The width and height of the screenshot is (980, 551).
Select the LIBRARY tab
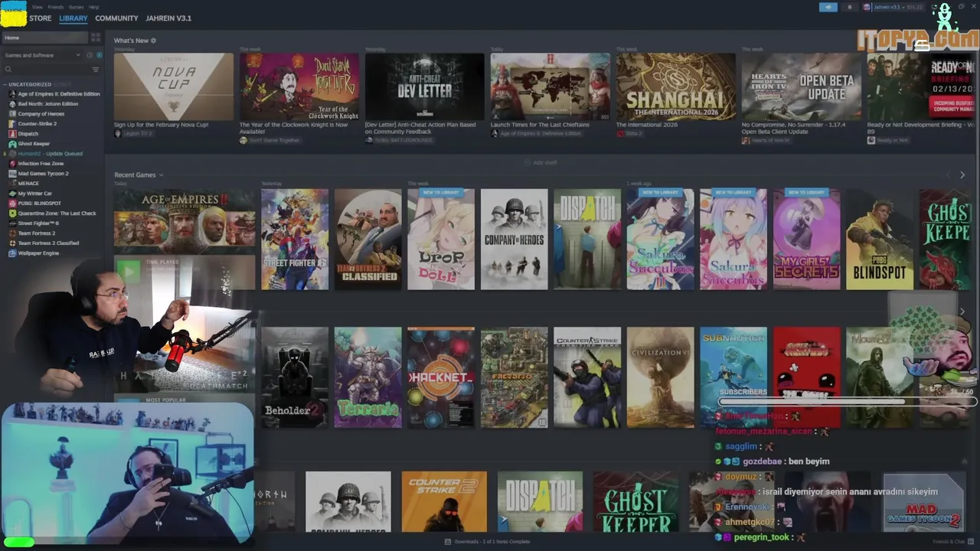[73, 18]
